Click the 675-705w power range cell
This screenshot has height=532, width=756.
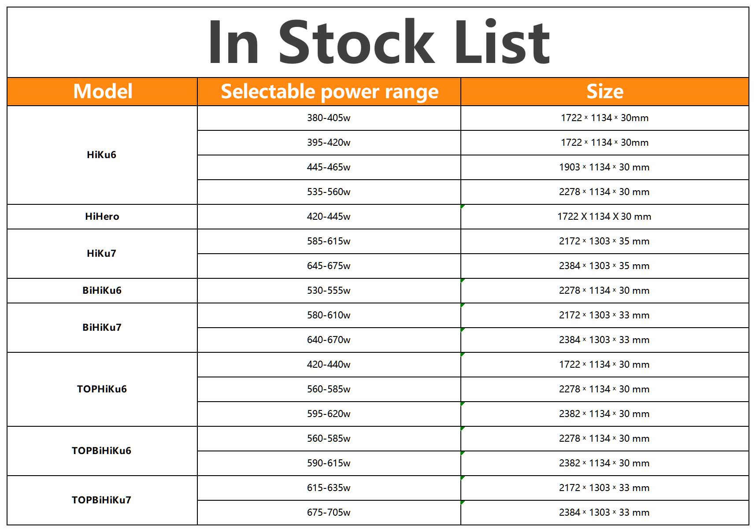point(329,512)
